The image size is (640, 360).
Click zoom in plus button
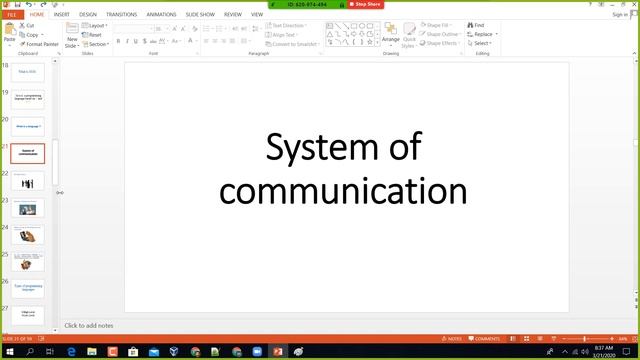coord(611,339)
